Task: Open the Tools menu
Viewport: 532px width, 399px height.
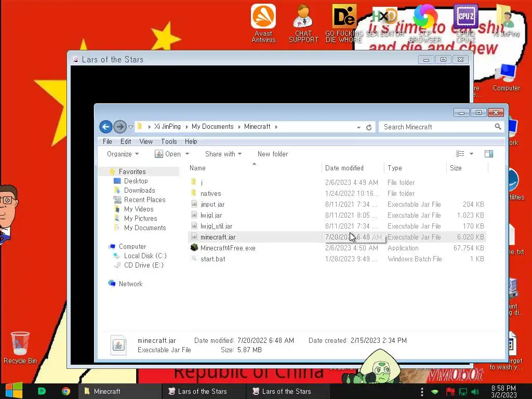Action: (169, 141)
